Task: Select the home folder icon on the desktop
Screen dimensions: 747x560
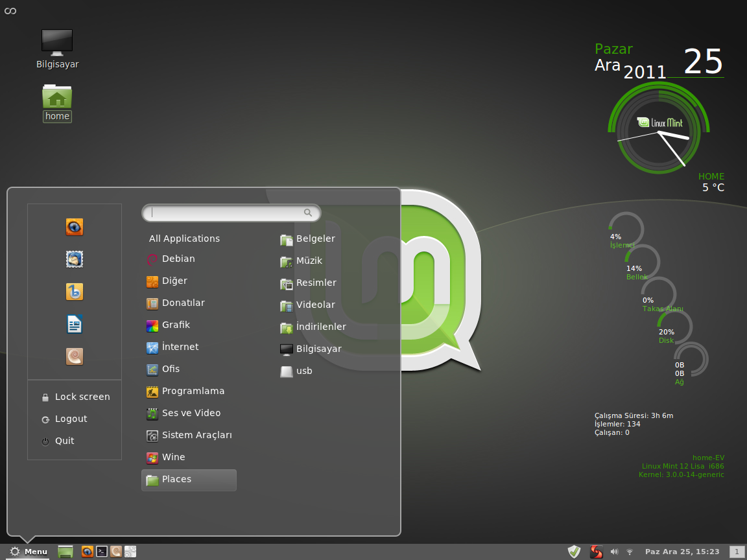Action: pyautogui.click(x=57, y=103)
